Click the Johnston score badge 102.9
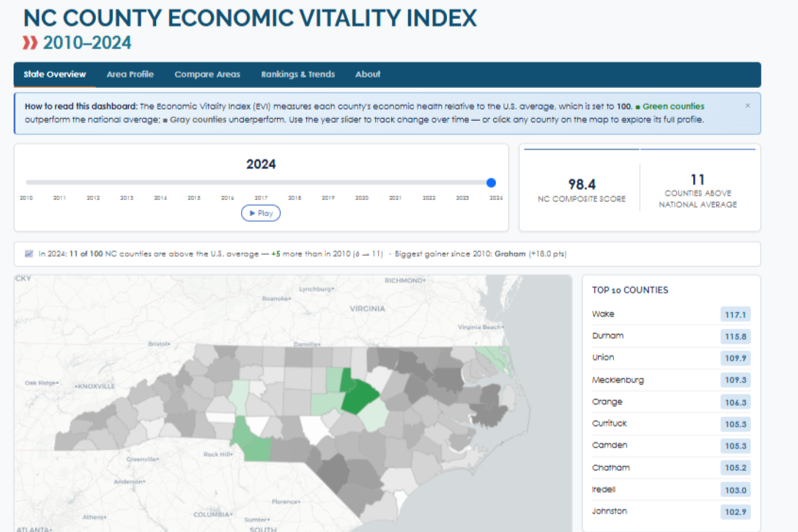 [735, 512]
